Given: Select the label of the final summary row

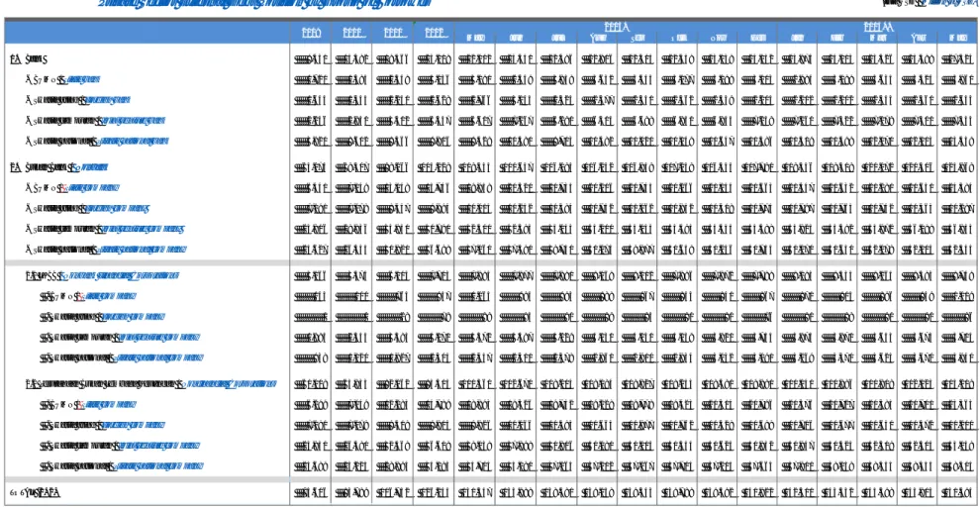Looking at the screenshot, I should [35, 493].
